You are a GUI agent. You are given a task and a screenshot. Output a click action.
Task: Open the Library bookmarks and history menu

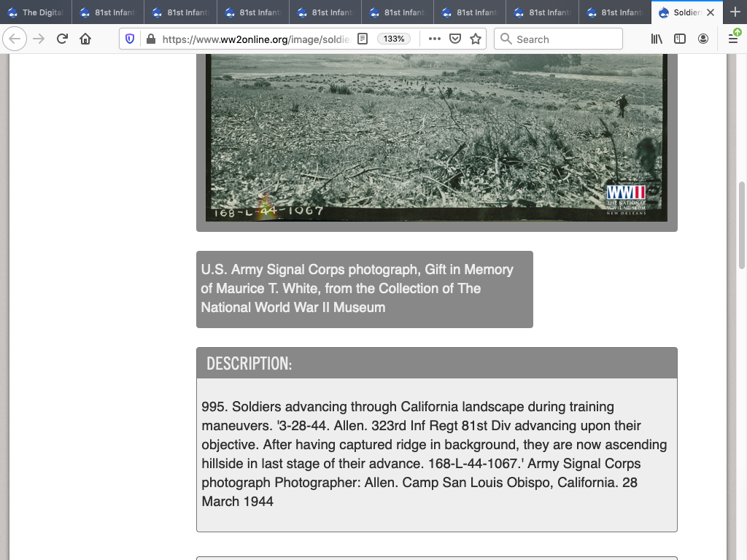(657, 39)
